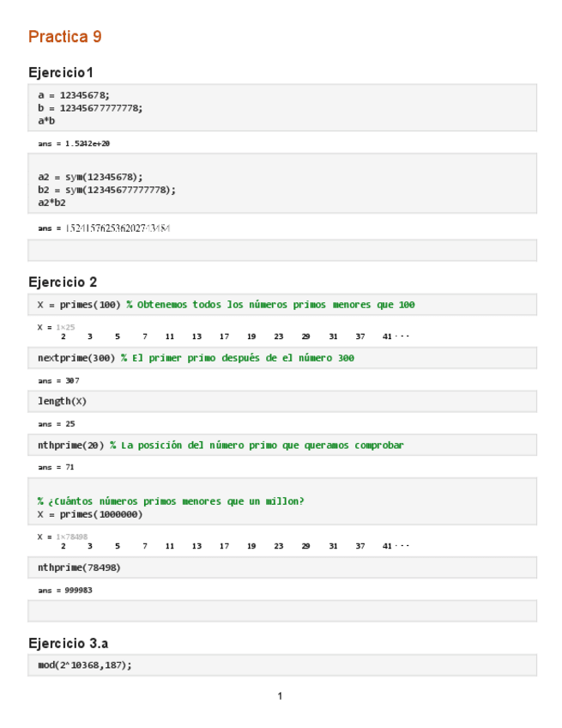The image size is (562, 728).
Task: Click the symbolic product output number
Action: 118,228
